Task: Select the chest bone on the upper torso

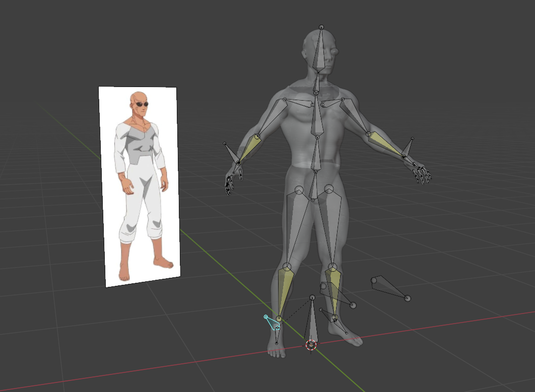Action: tap(317, 117)
